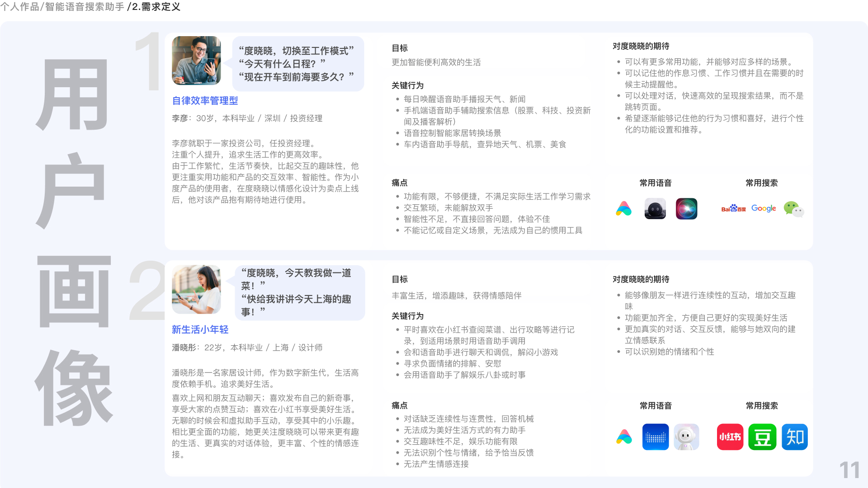Select the green 豆瓣 icon
This screenshot has width=868, height=488.
[762, 437]
